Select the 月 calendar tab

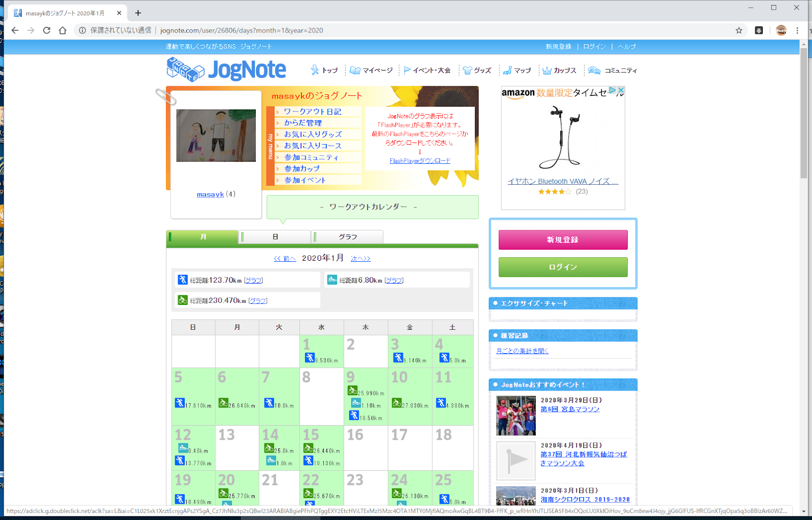[202, 237]
